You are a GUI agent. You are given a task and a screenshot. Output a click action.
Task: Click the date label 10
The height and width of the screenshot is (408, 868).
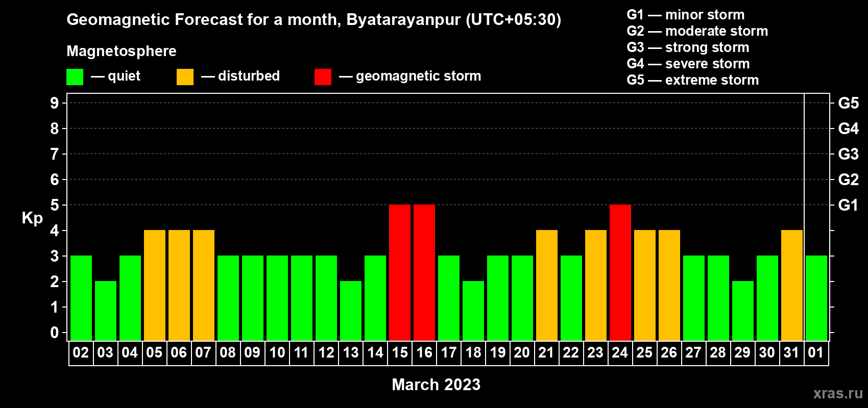point(277,352)
